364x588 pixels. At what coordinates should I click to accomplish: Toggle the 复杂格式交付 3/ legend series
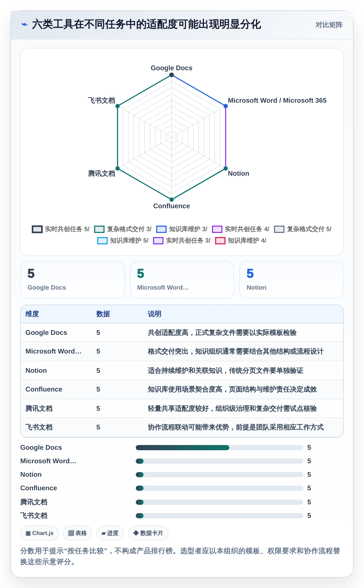123,229
